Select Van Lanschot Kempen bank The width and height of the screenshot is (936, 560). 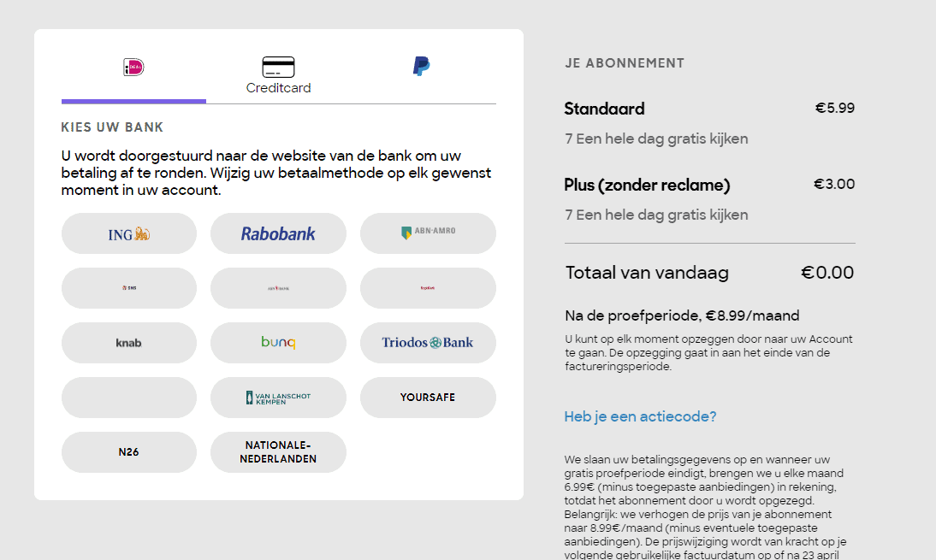tap(278, 398)
